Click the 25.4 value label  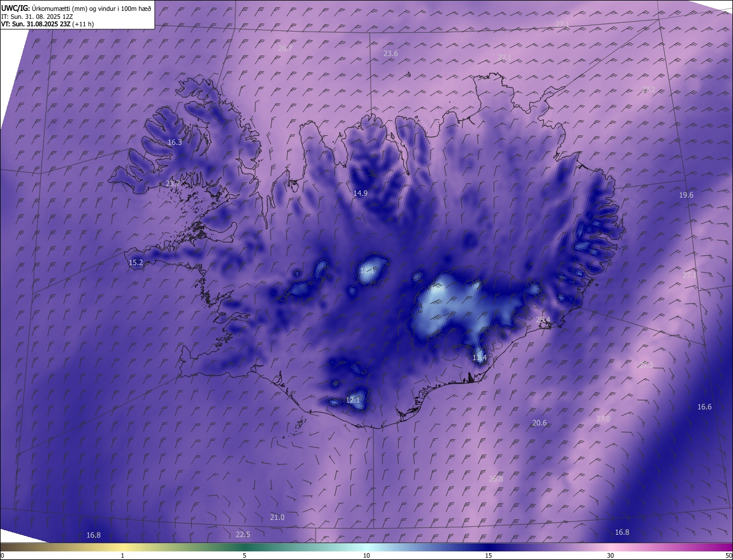[543, 320]
